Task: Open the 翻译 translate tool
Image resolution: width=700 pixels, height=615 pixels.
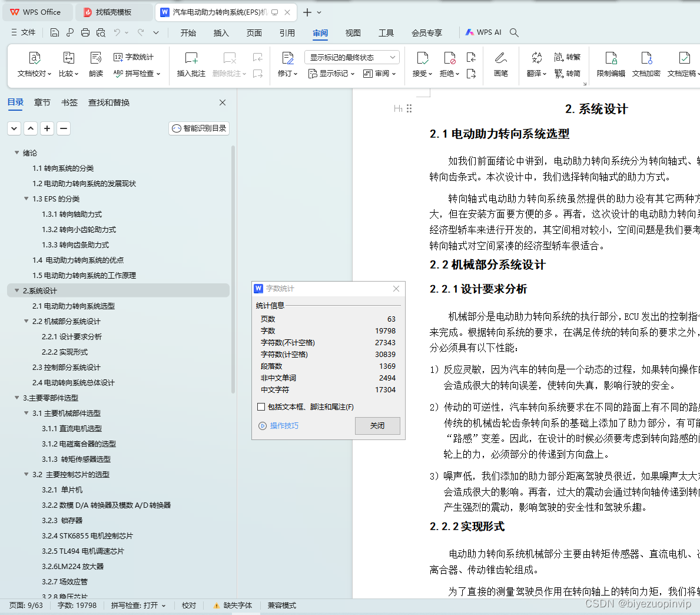Action: click(536, 64)
